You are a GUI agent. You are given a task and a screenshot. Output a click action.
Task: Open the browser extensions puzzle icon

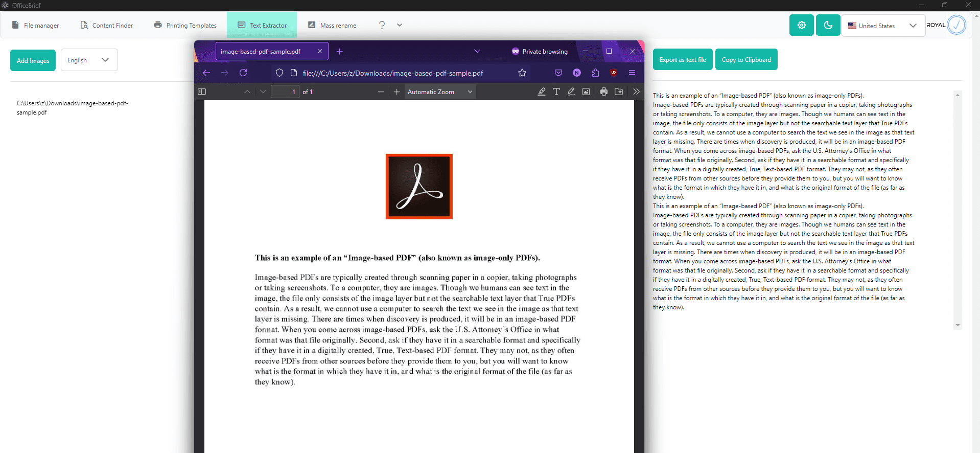pyautogui.click(x=595, y=73)
